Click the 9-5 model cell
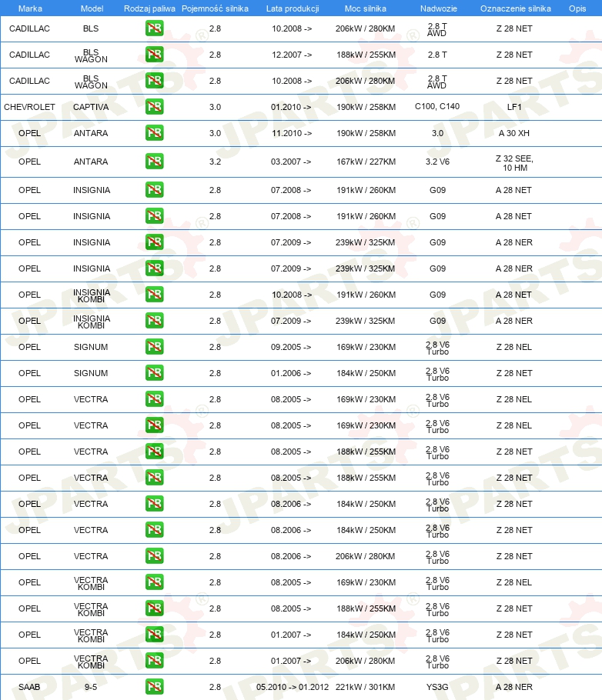This screenshot has width=602, height=700. tap(91, 687)
